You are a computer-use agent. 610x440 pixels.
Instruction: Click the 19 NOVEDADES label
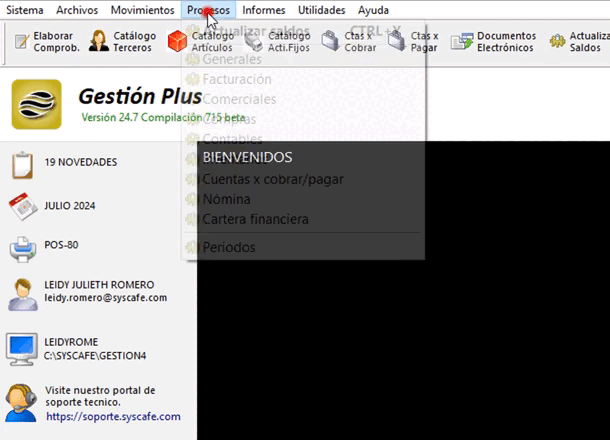[81, 162]
